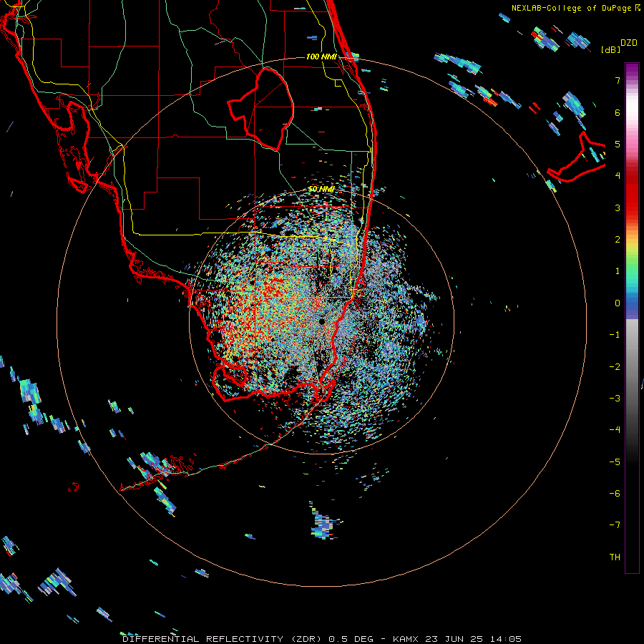Click the 100 NMI range ring label
The width and height of the screenshot is (644, 644).
pos(321,57)
